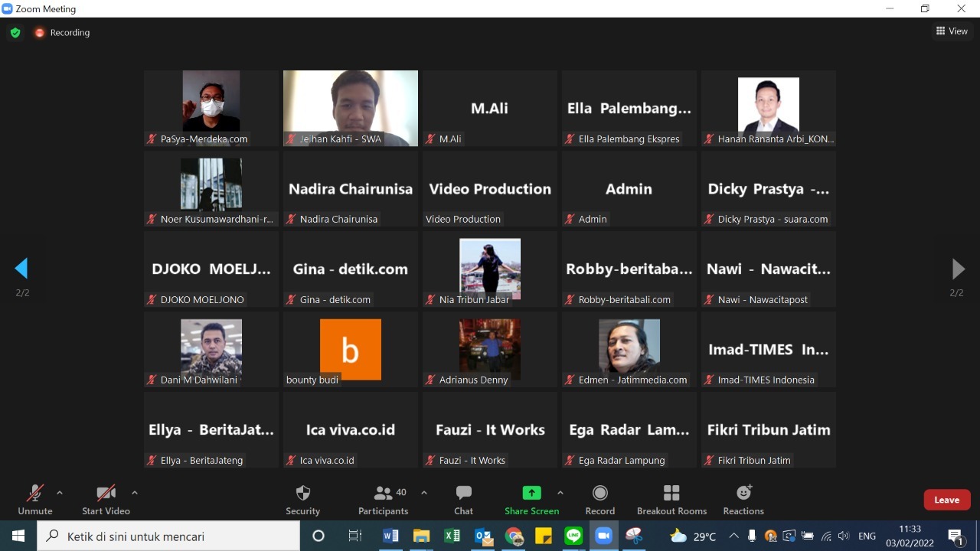Select PaSya-Merdeka.com video tile

point(211,108)
